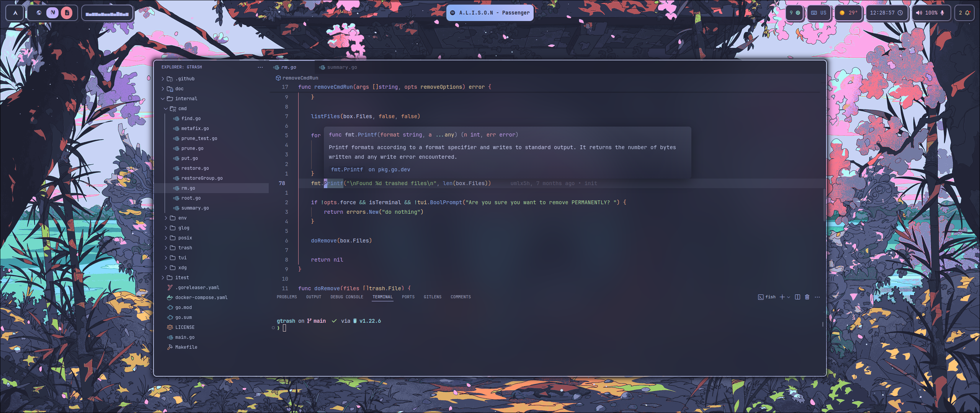
Task: Split the terminal using the split icon
Action: (797, 297)
